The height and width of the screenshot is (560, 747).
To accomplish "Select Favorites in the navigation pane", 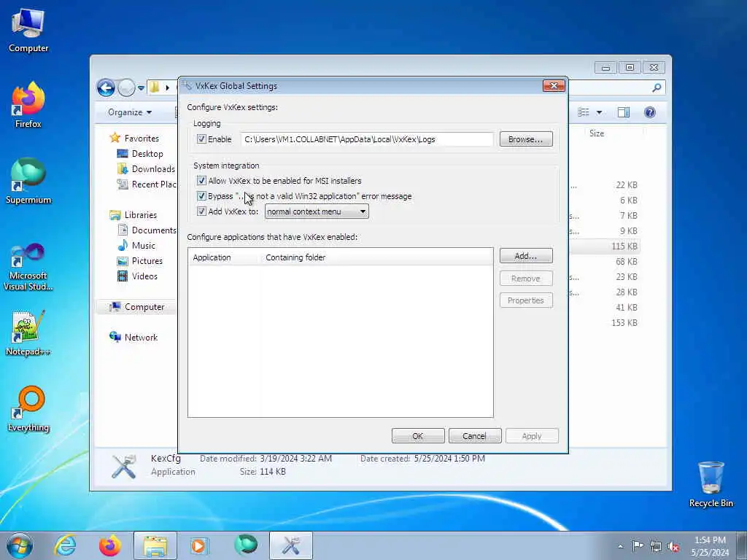I will 142,138.
